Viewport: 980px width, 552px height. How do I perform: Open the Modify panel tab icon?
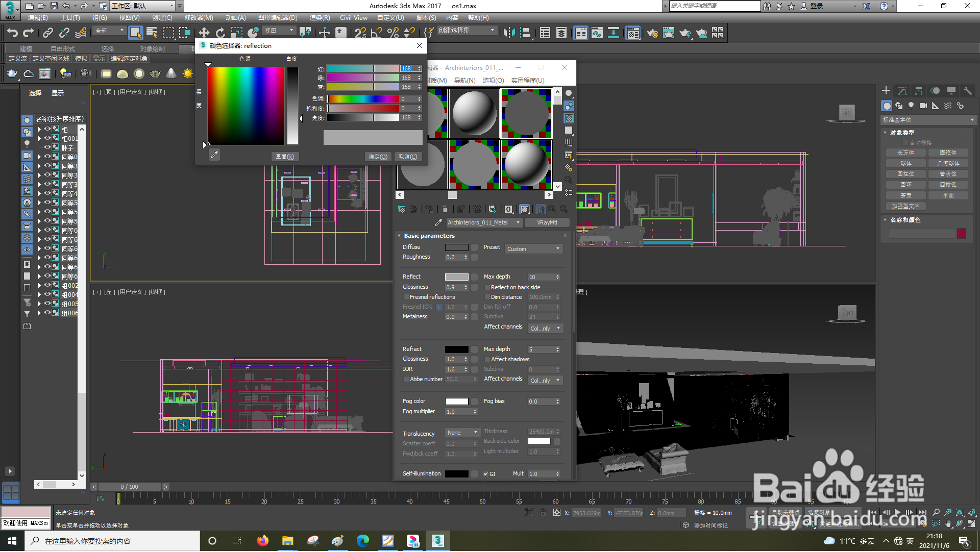(902, 91)
